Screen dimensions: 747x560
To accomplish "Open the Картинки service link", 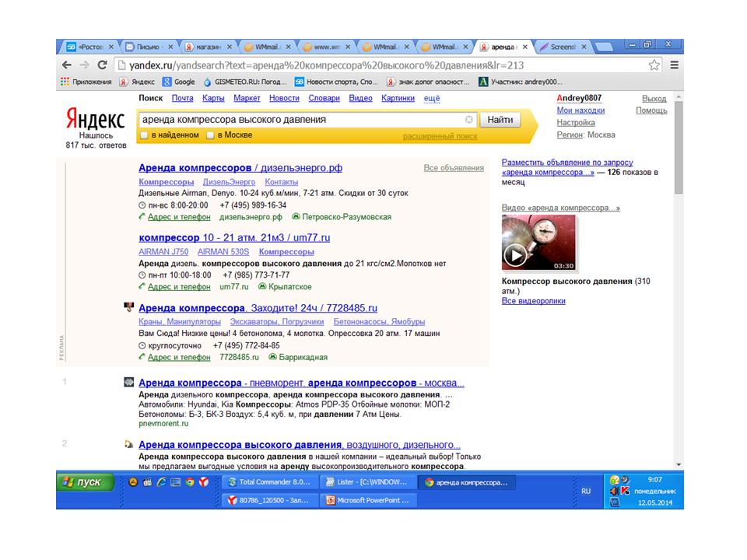I will (x=398, y=98).
